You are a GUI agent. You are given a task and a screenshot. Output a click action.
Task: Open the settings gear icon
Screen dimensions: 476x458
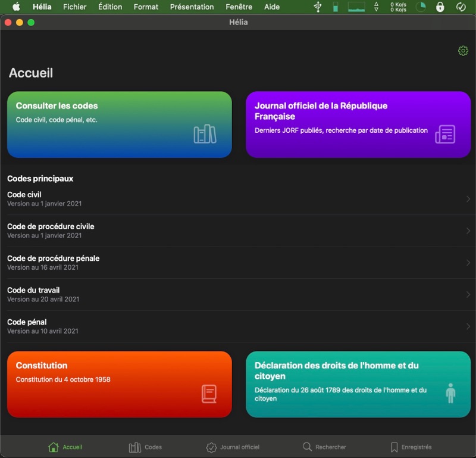tap(463, 51)
